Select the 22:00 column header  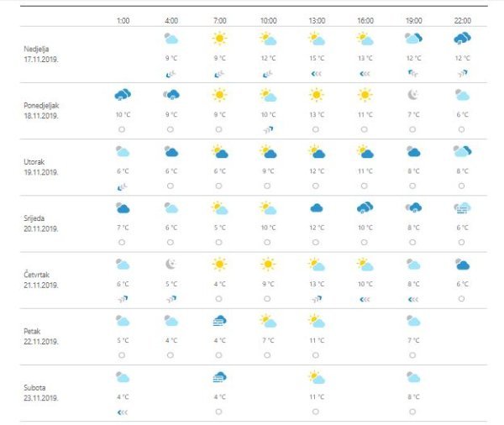tap(461, 18)
